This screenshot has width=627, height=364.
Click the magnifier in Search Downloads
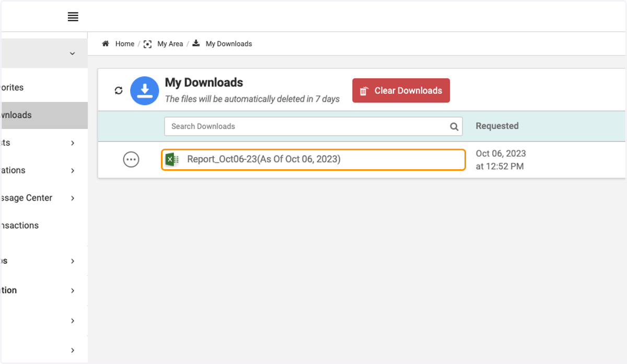454,126
